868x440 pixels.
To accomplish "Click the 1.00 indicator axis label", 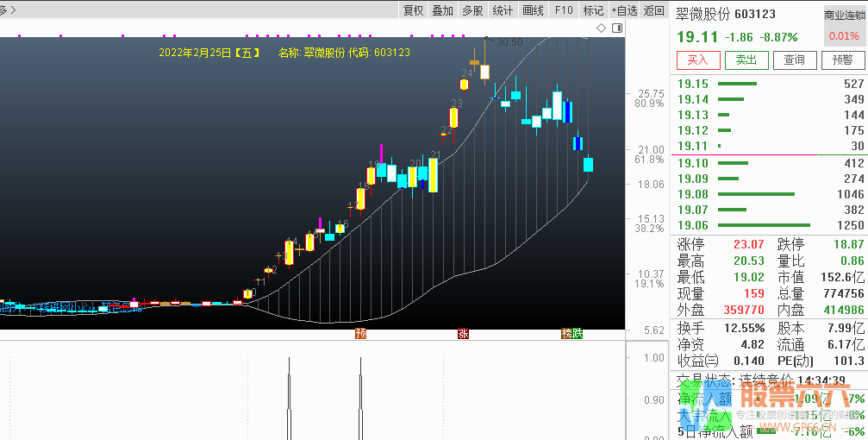I will [x=653, y=358].
